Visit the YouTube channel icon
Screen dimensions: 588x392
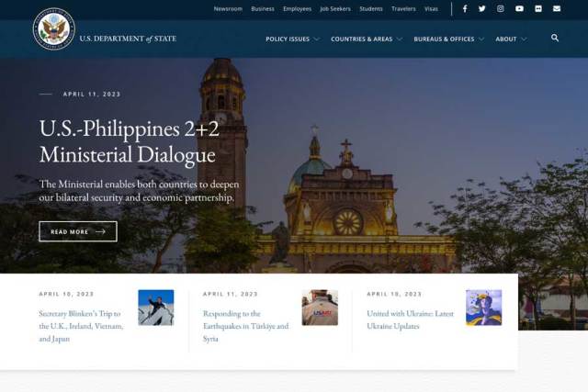point(519,9)
